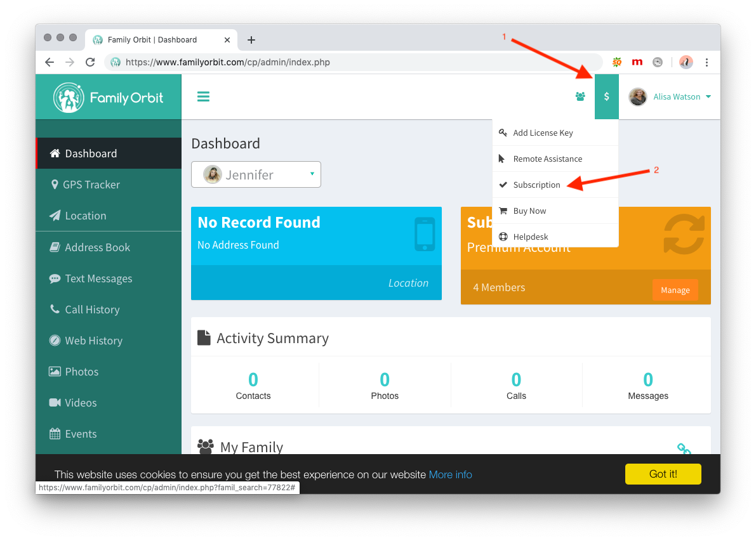Select Remote Assistance in the menu

pyautogui.click(x=547, y=159)
